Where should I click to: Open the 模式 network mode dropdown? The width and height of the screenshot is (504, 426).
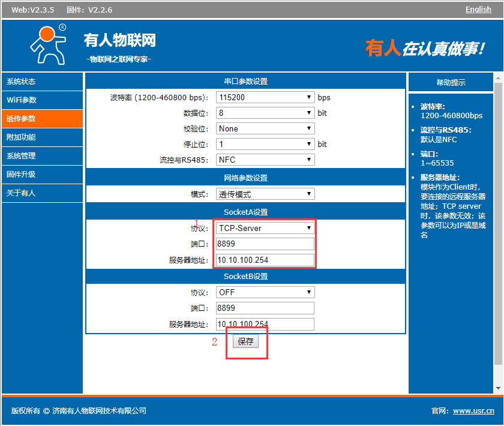tap(265, 194)
